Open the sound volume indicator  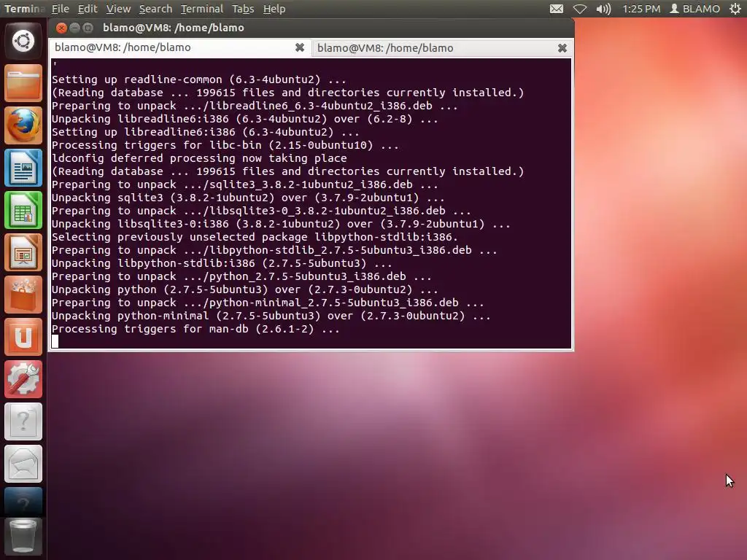[x=603, y=9]
